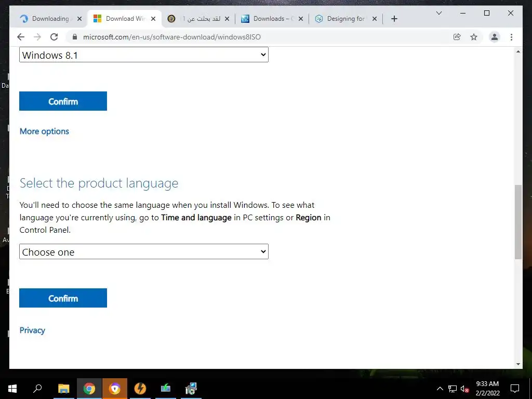Confirm the product language selection
Image resolution: width=532 pixels, height=399 pixels.
click(x=63, y=298)
